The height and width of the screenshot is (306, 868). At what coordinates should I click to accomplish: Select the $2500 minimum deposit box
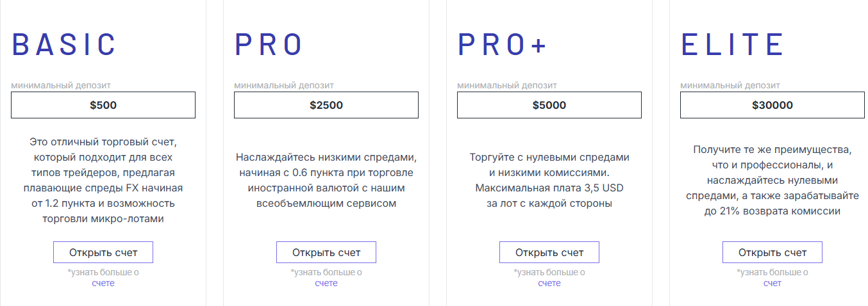(326, 105)
